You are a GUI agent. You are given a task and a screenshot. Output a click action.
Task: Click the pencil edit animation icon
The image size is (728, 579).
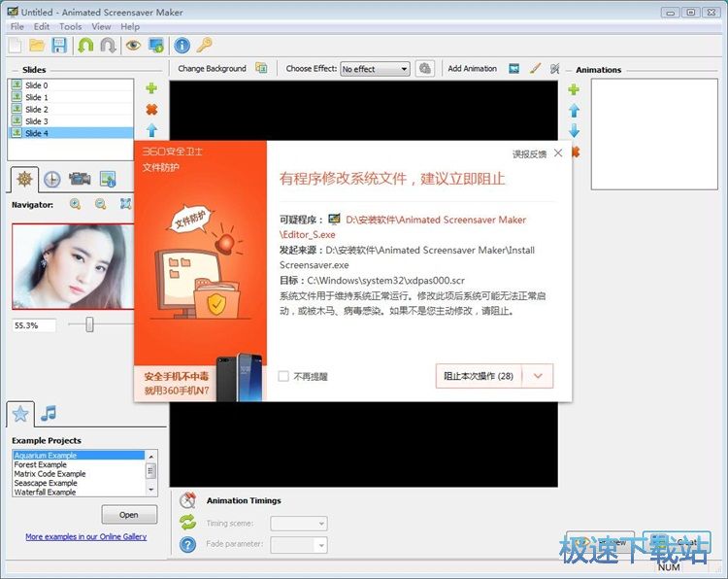(535, 68)
